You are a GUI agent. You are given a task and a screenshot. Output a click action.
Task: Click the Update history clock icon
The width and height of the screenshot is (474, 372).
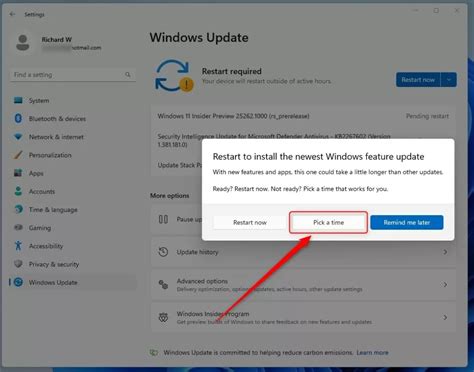coord(163,252)
